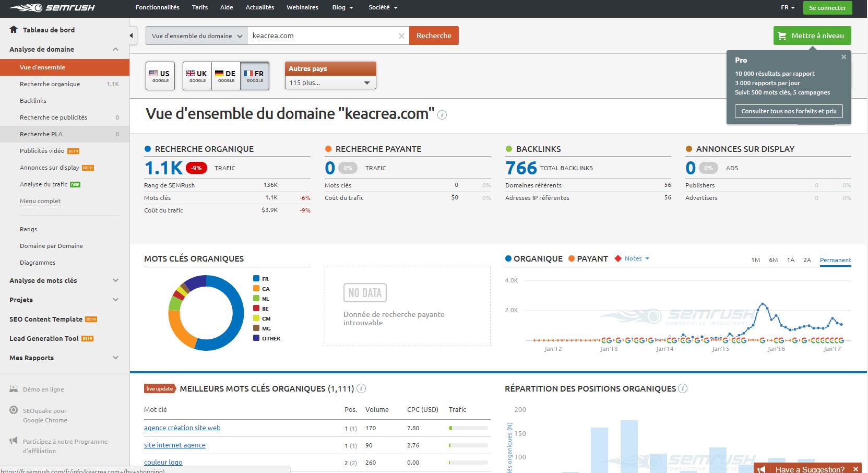Open the Société menu dropdown
The image size is (868, 473).
383,7
